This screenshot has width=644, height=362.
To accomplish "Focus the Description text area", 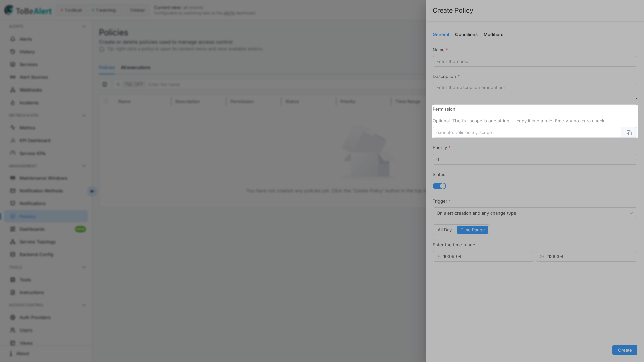I will (x=535, y=91).
